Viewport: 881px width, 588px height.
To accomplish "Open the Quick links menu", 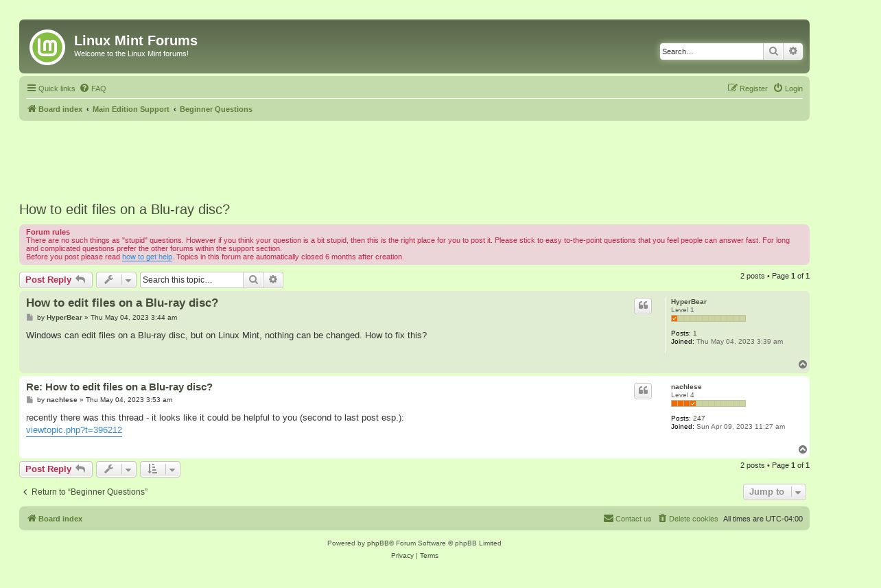I will (x=51, y=89).
